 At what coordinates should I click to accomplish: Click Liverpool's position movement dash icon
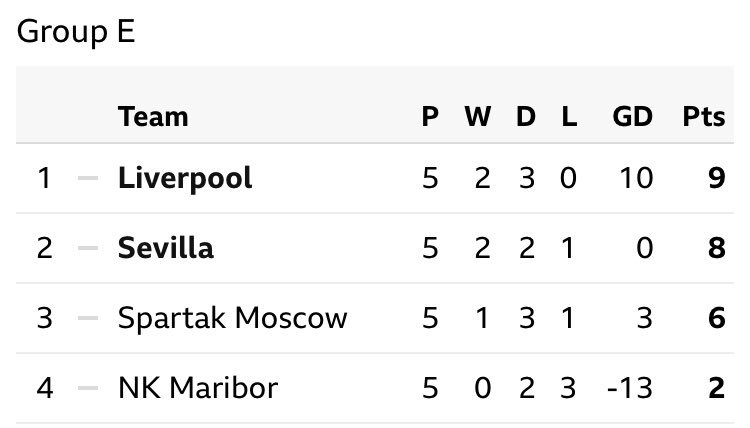tap(88, 178)
